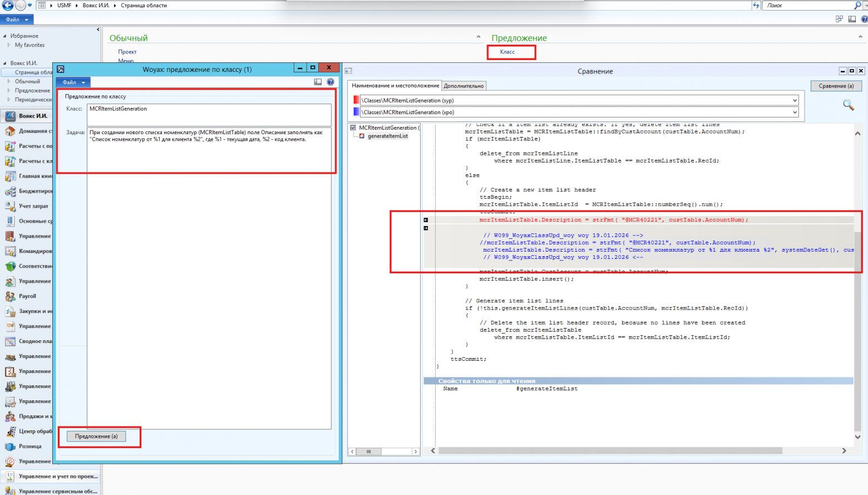The width and height of the screenshot is (868, 495).
Task: Open the Продажи и маркетинг module icon
Action: pos(10,416)
